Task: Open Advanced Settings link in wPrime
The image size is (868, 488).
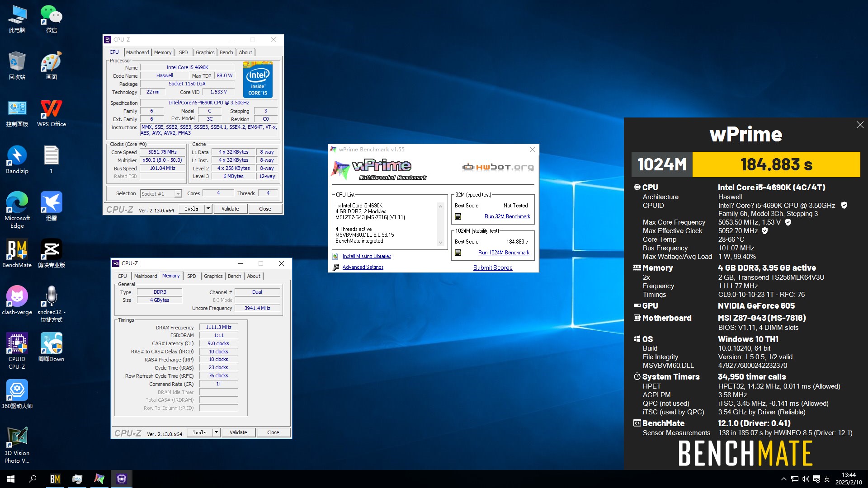Action: 363,267
